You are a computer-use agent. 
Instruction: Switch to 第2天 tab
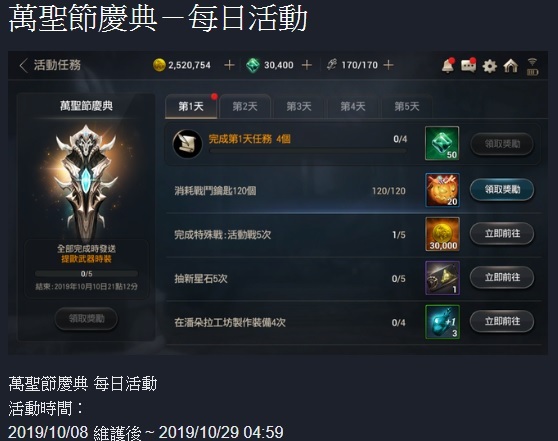coord(245,106)
